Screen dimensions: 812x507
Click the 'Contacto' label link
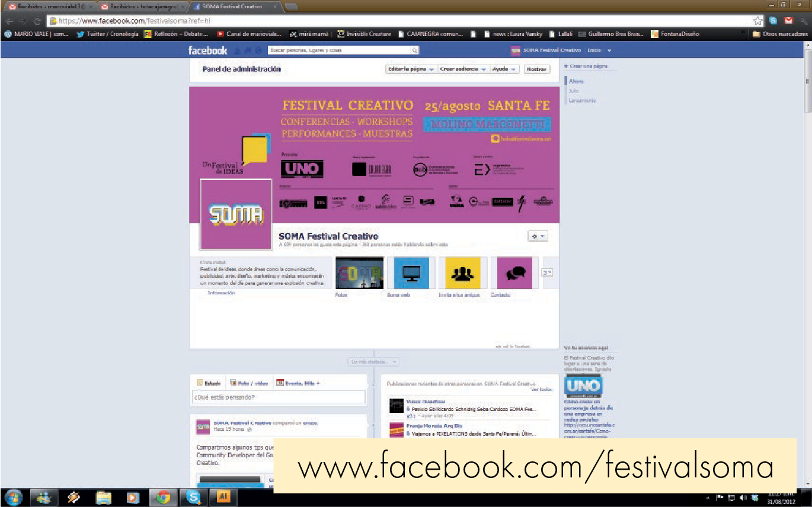tap(500, 294)
